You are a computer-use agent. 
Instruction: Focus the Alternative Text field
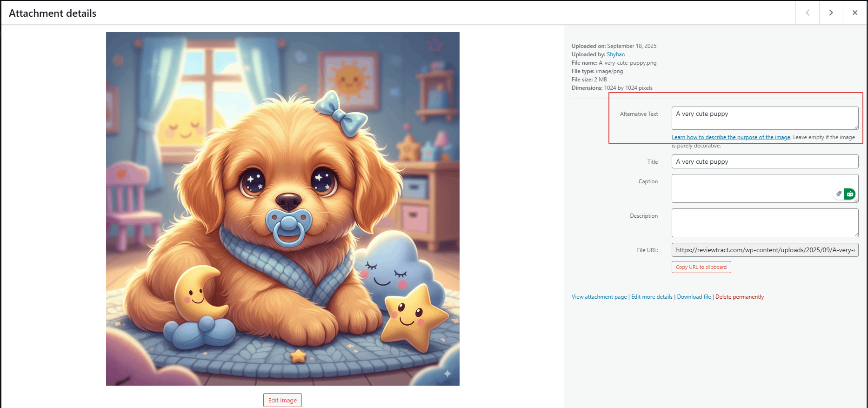[765, 118]
